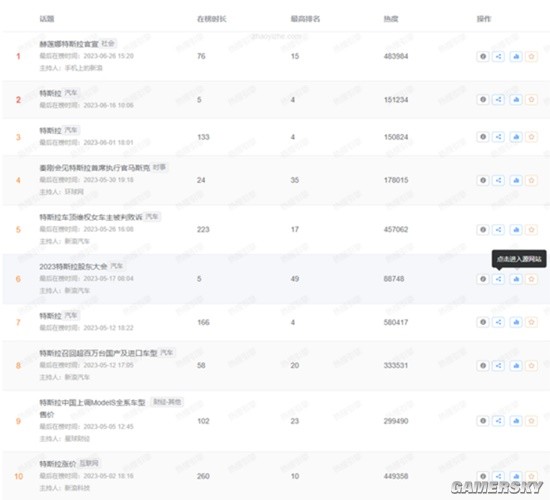Click blue chart icon in heat 151234 row

[x=516, y=100]
